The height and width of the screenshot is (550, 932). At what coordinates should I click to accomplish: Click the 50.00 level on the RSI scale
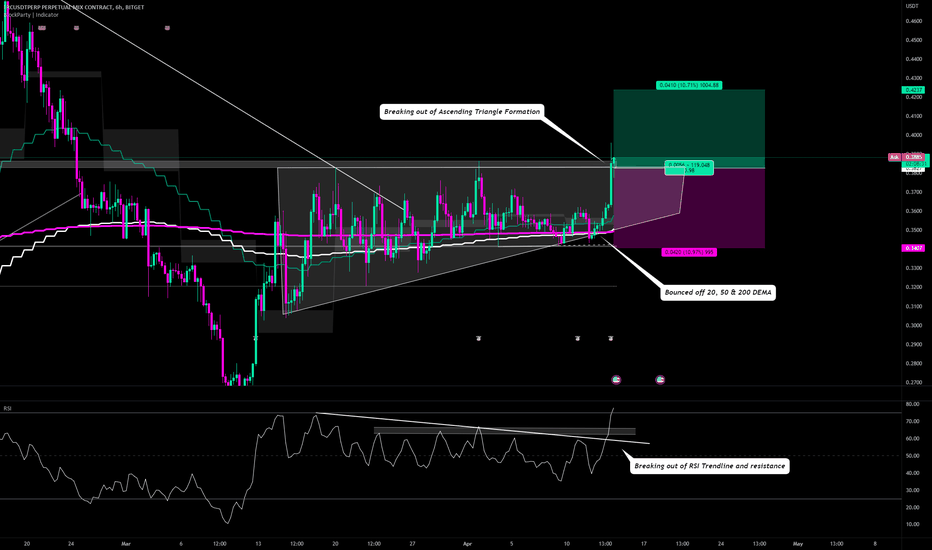coord(912,456)
